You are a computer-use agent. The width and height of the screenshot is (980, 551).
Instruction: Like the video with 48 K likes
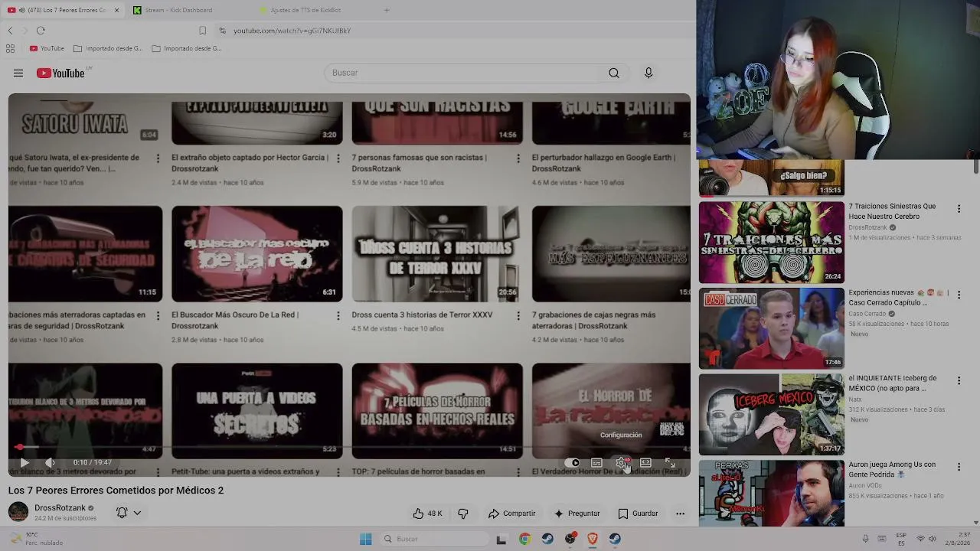(x=427, y=514)
